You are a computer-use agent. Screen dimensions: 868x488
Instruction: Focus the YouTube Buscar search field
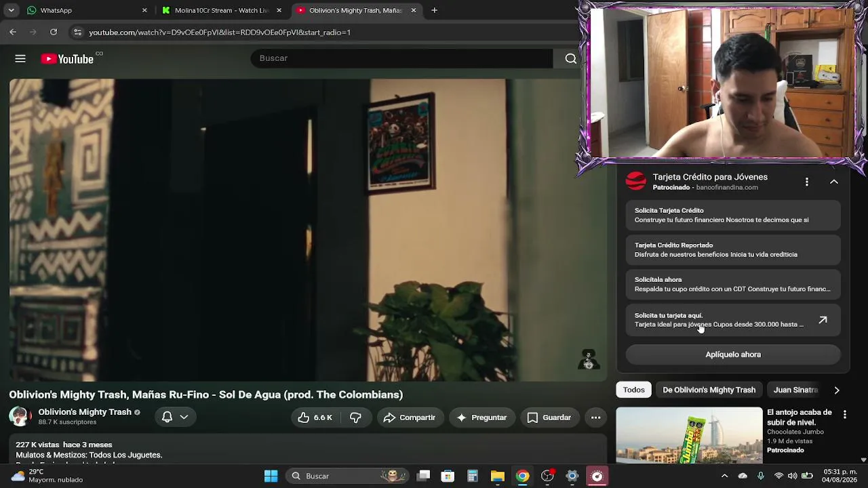coord(401,58)
